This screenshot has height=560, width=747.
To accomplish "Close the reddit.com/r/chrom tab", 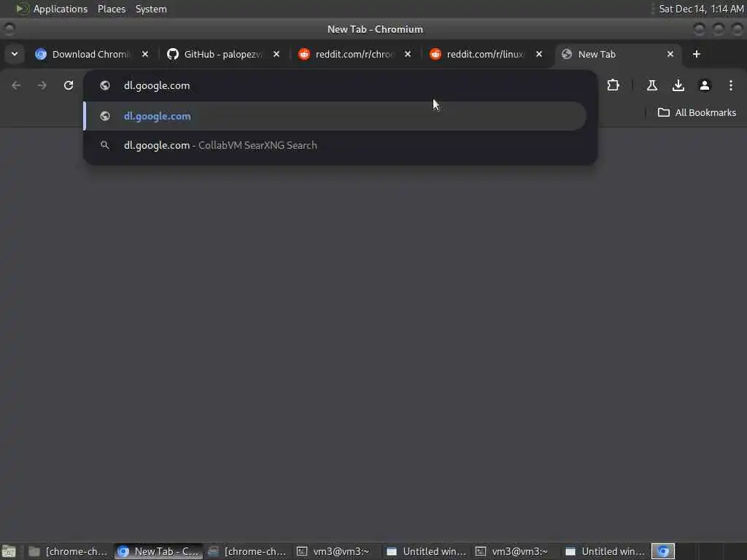I will pos(408,54).
